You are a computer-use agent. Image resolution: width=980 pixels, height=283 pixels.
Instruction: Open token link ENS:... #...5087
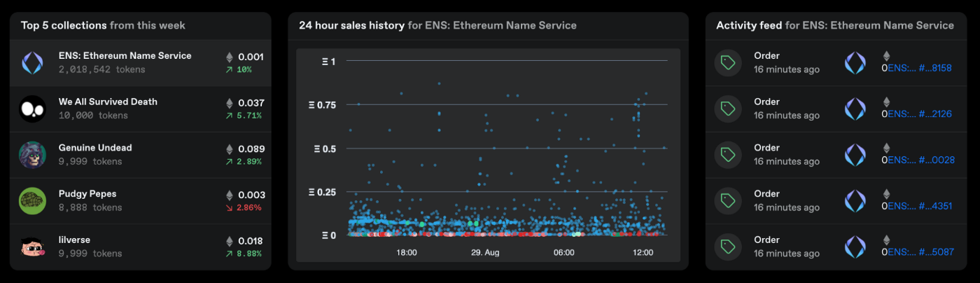[x=920, y=252]
